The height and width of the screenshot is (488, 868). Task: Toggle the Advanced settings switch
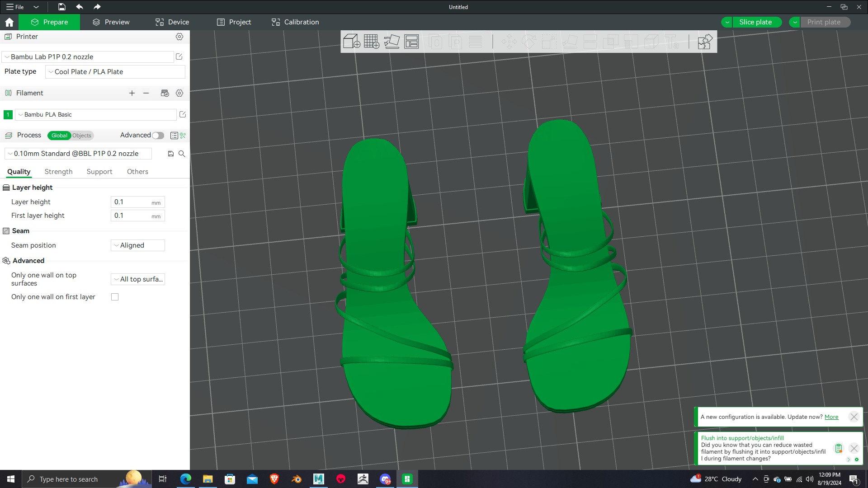coord(158,136)
